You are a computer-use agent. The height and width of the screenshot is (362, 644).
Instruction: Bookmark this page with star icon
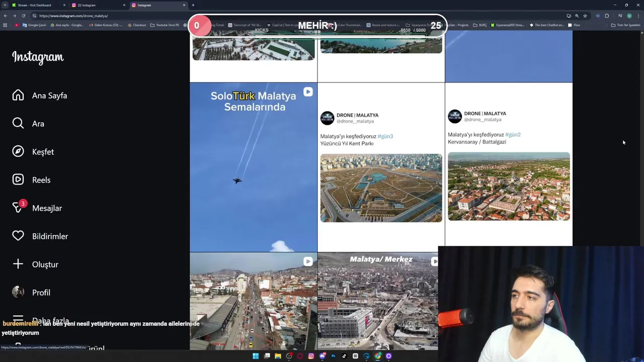585,16
